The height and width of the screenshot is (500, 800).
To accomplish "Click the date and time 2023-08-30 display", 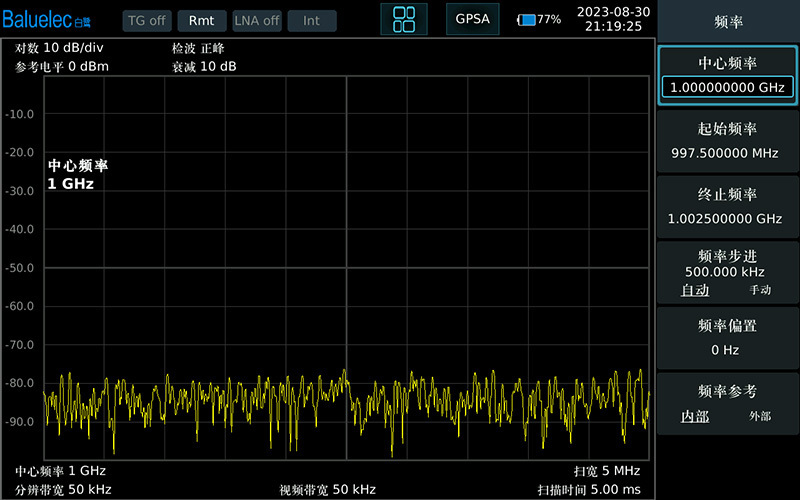I will coord(613,19).
